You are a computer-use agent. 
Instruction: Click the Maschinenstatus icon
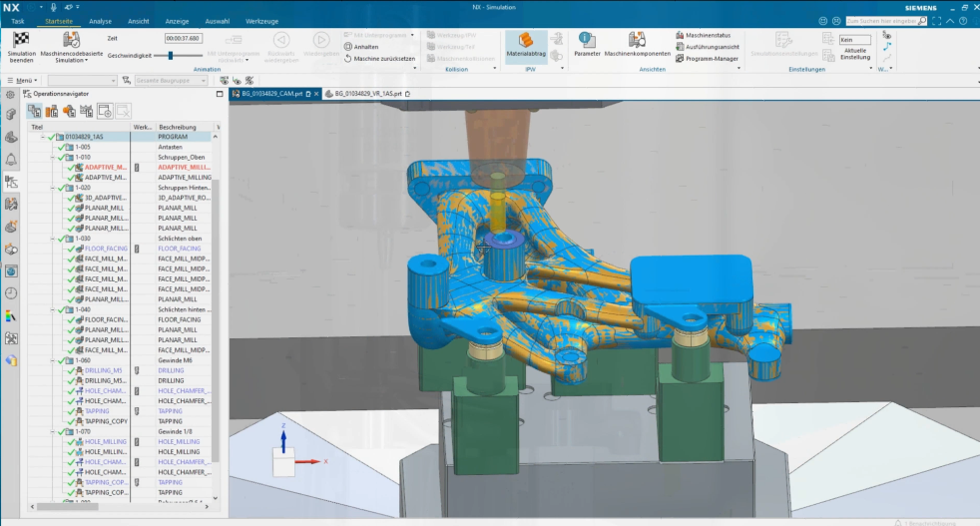pyautogui.click(x=680, y=35)
